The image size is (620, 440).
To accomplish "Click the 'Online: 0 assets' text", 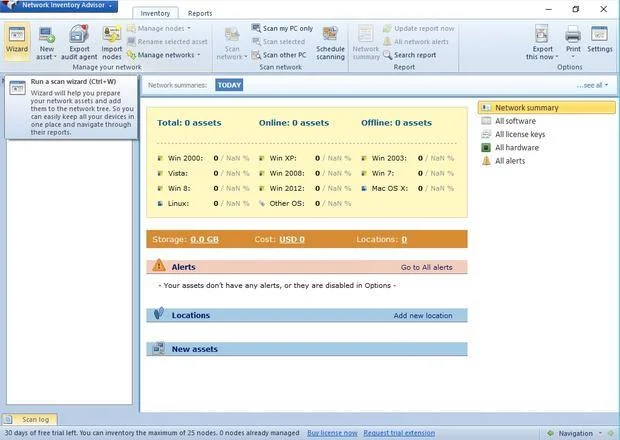I will pos(294,123).
